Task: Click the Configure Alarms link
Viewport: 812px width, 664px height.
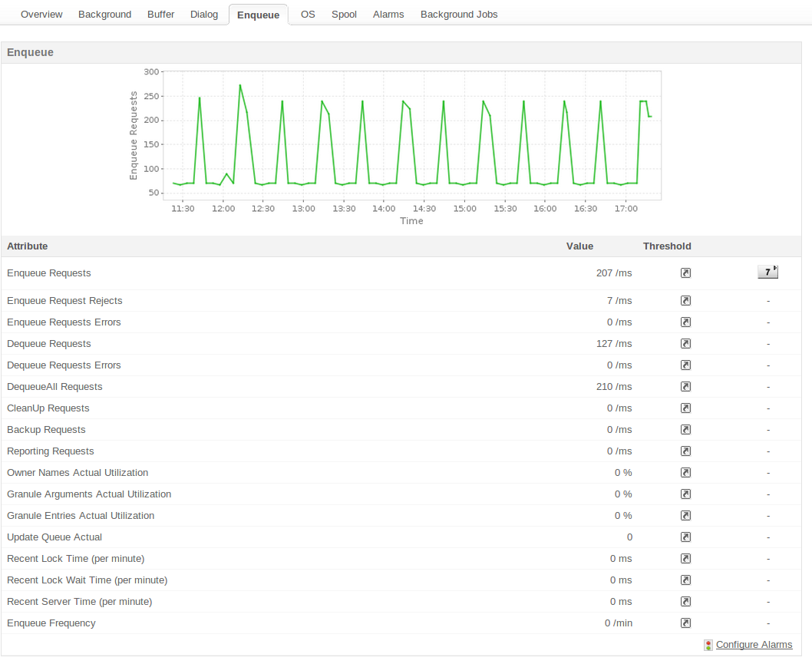Action: 754,645
